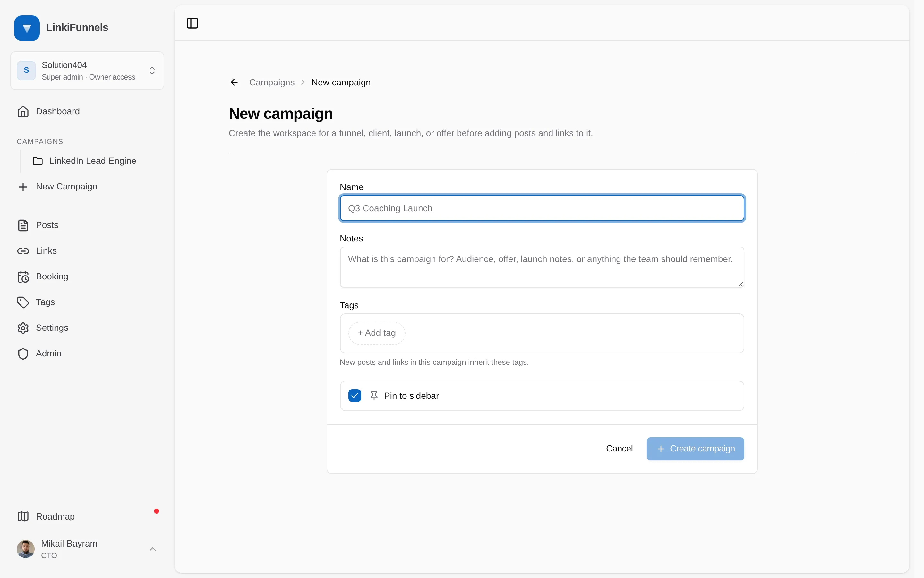Focus the campaign Name input field
The height and width of the screenshot is (578, 924).
[542, 208]
